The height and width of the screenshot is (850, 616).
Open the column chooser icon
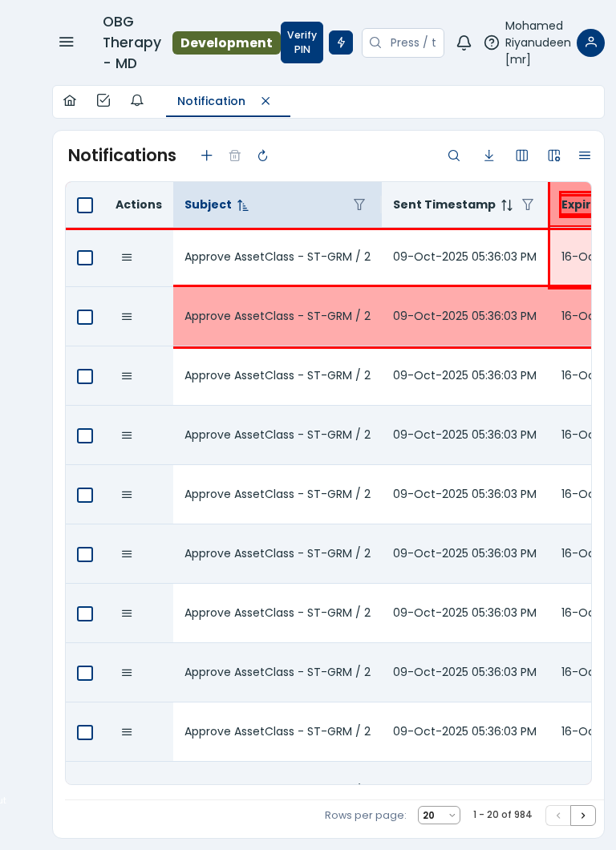pyautogui.click(x=522, y=156)
